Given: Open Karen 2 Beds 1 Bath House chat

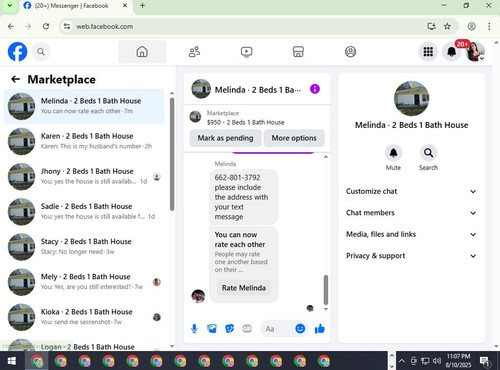Looking at the screenshot, I should click(x=84, y=141).
